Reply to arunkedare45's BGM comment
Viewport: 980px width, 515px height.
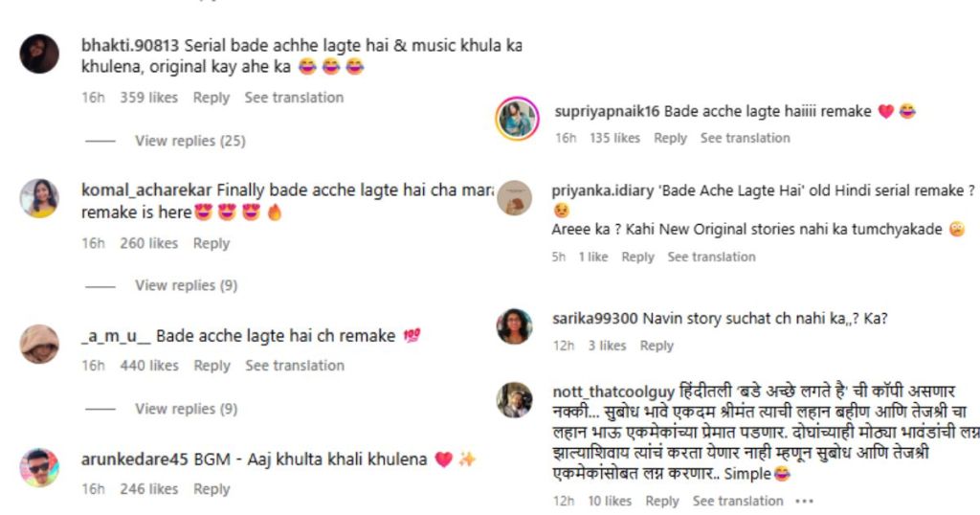coord(212,489)
